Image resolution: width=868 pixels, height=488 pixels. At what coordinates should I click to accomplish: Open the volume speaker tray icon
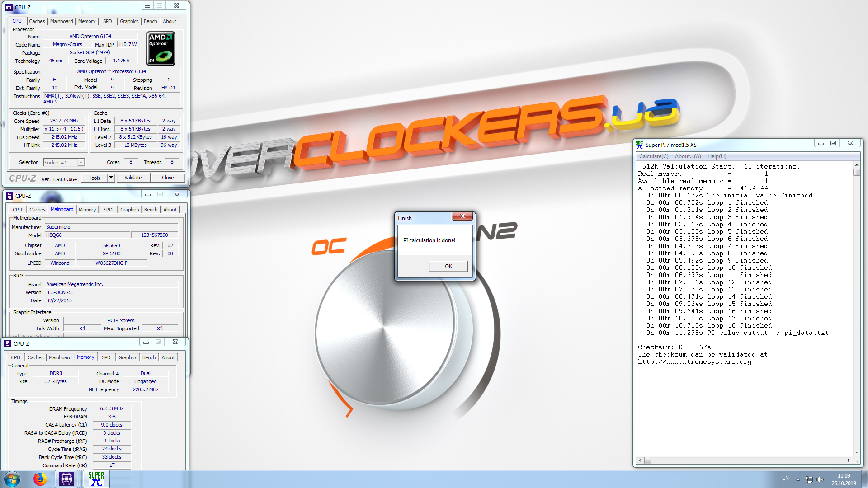[820, 479]
